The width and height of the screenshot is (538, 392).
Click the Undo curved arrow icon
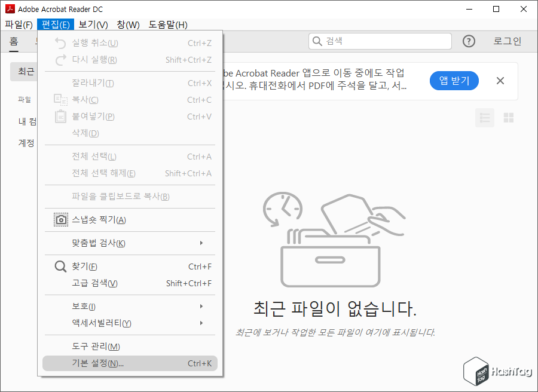60,42
